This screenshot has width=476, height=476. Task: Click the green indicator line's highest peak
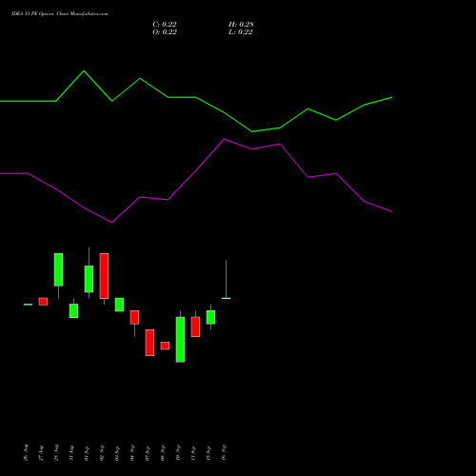pyautogui.click(x=84, y=71)
